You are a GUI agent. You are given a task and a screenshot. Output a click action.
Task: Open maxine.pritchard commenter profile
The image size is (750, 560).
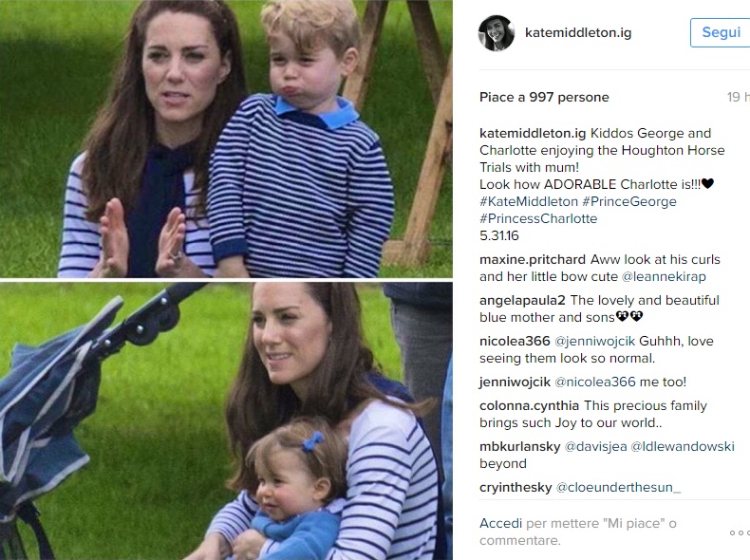click(533, 260)
